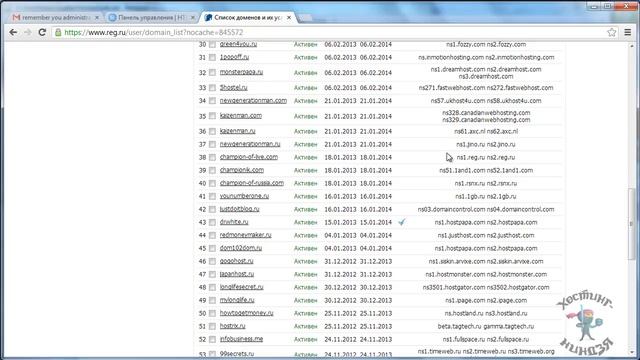Open the drwhite.ru link
The height and width of the screenshot is (360, 640).
(x=234, y=222)
